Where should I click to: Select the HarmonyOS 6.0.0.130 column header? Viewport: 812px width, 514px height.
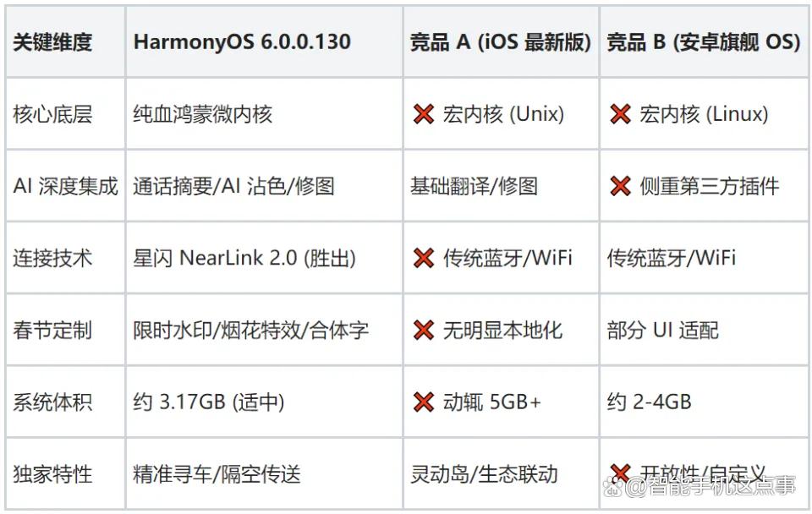pos(242,42)
